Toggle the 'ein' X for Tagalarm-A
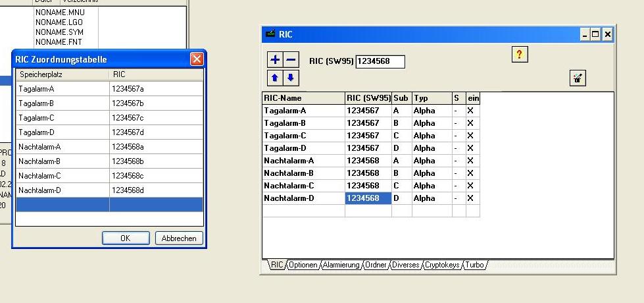 [470, 111]
